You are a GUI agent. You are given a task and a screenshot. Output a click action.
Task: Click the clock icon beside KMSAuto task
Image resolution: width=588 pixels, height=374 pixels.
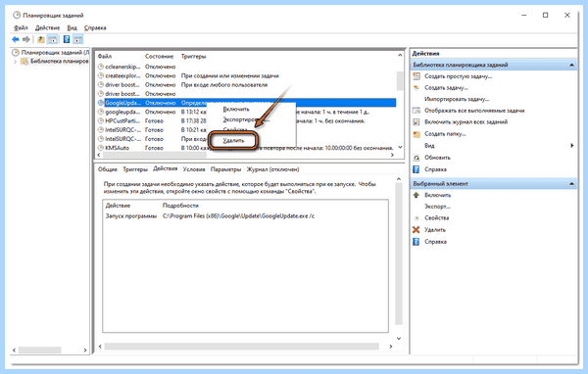101,148
